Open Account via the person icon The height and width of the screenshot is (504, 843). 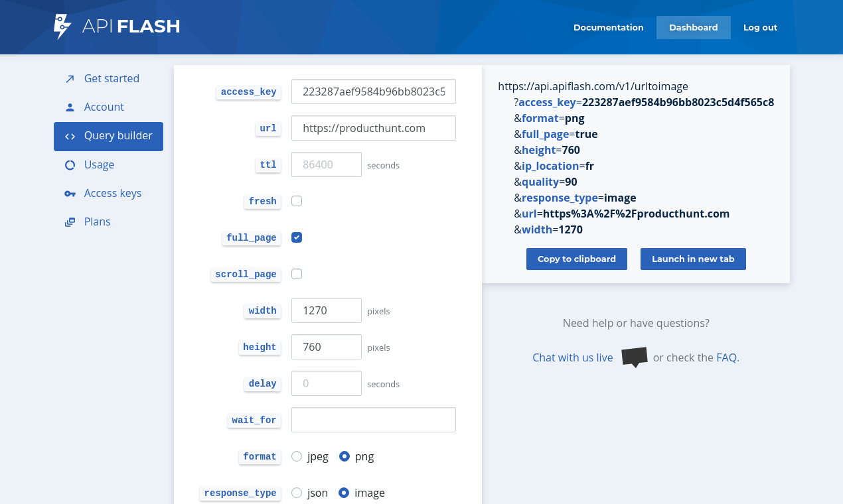69,107
